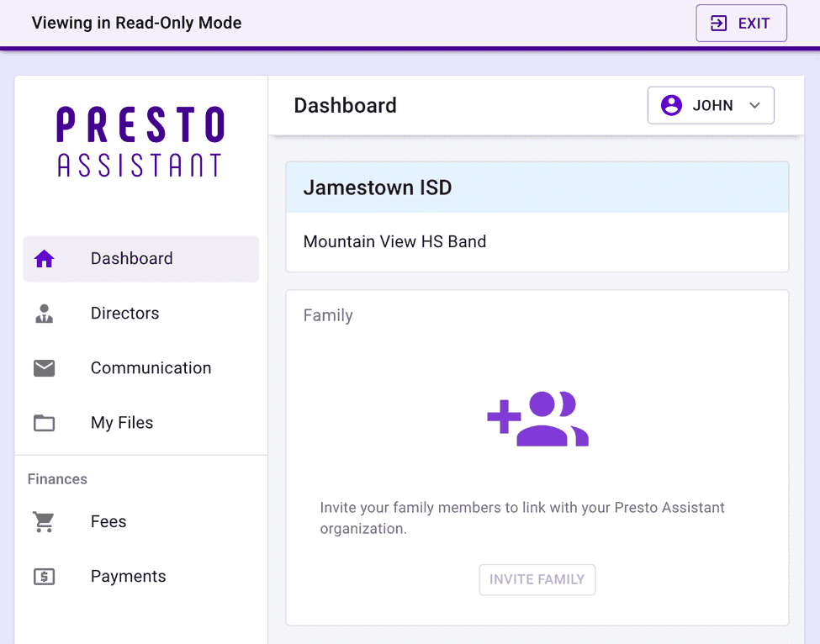The height and width of the screenshot is (644, 820).
Task: Open Communication via the envelope icon
Action: coord(44,368)
